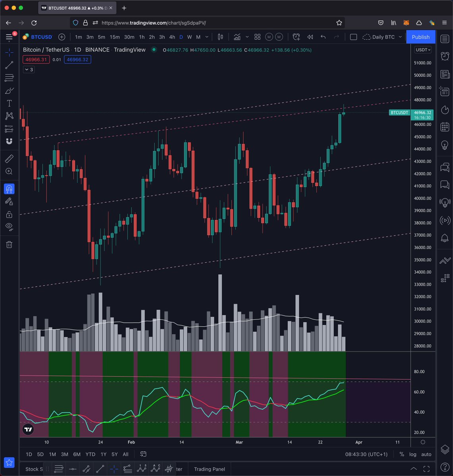Select the ruler measure tool

point(9,159)
